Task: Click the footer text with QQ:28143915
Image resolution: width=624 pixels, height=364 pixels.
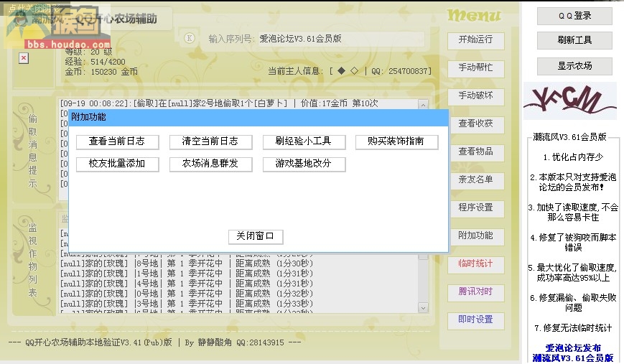Action: [155, 342]
